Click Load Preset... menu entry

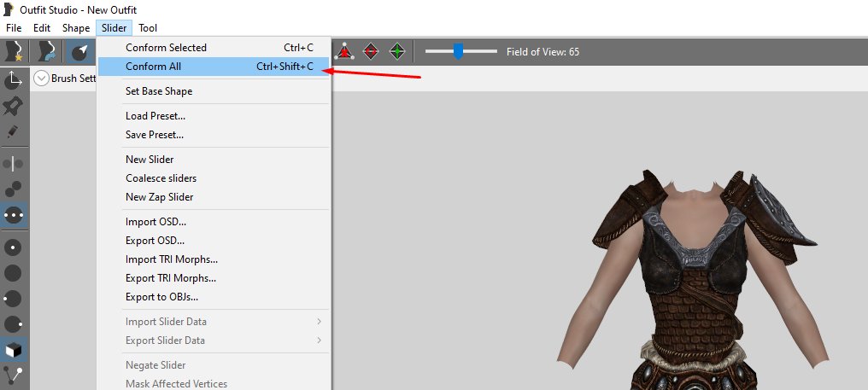(214, 115)
